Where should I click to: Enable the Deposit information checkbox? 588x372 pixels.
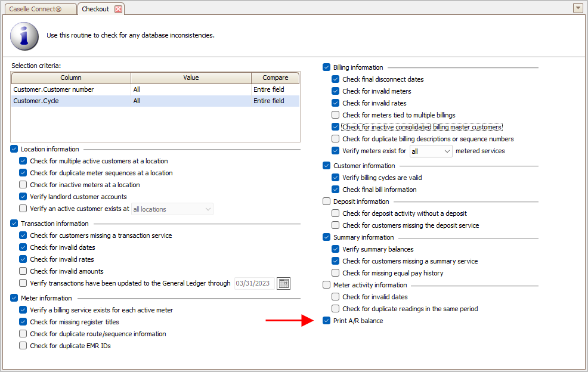point(326,201)
